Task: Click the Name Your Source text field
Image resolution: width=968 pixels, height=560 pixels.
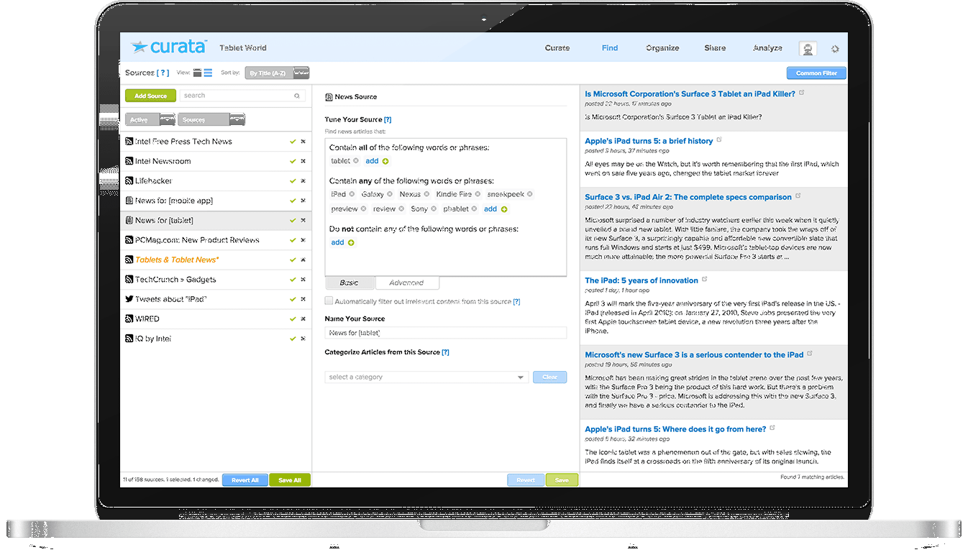Action: tap(446, 333)
